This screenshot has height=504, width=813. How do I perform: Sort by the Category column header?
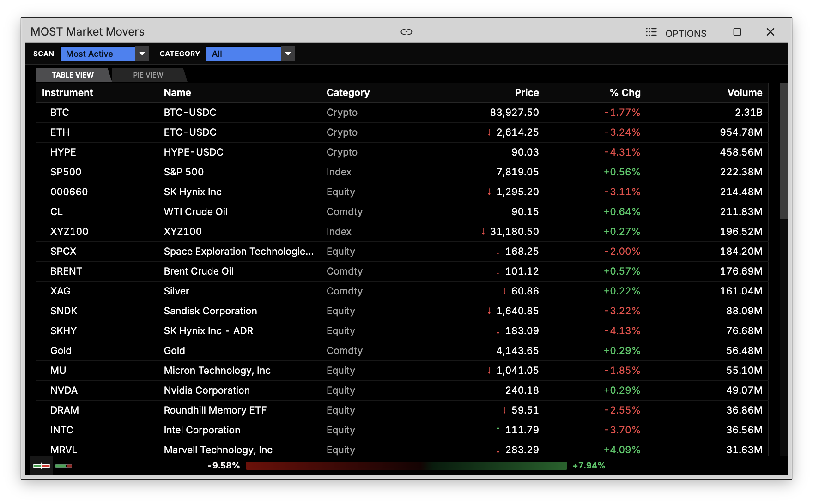tap(348, 93)
